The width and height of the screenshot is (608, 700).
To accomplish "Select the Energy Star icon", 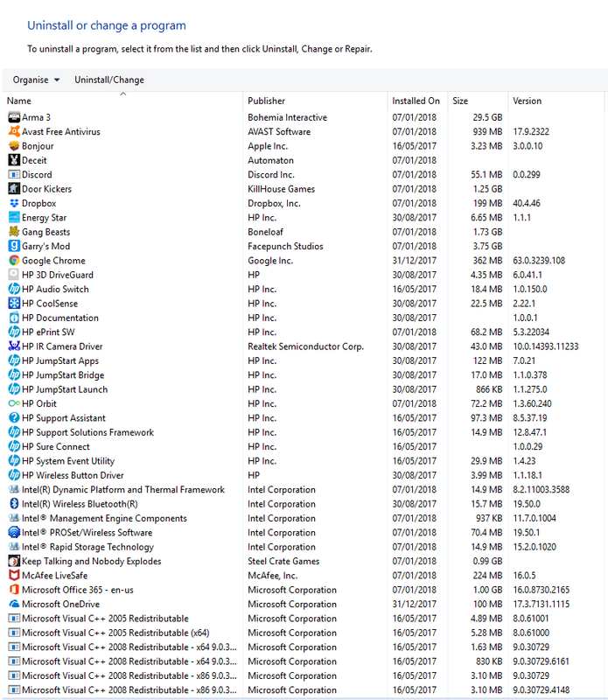I will tap(14, 217).
